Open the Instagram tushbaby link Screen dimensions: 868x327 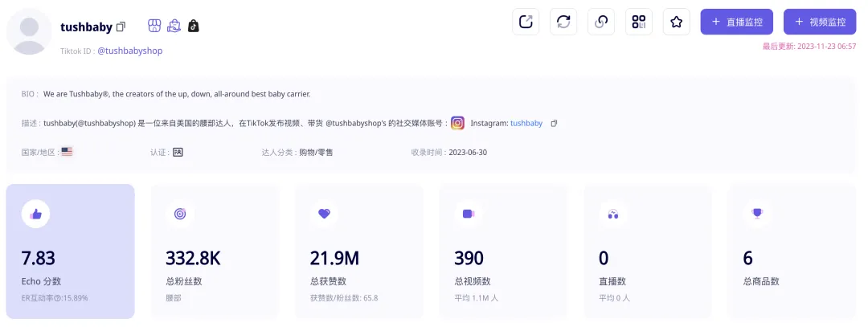(x=526, y=124)
